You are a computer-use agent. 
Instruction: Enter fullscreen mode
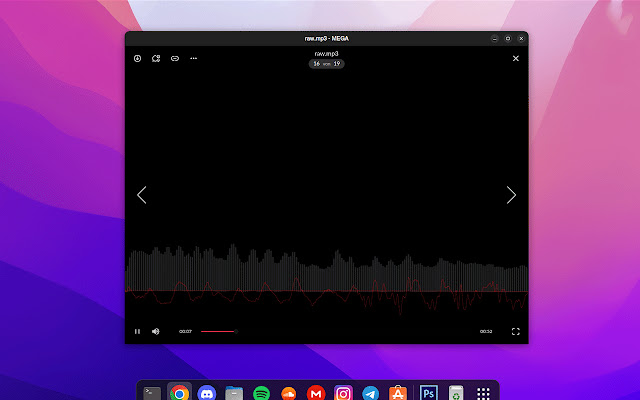(x=516, y=331)
